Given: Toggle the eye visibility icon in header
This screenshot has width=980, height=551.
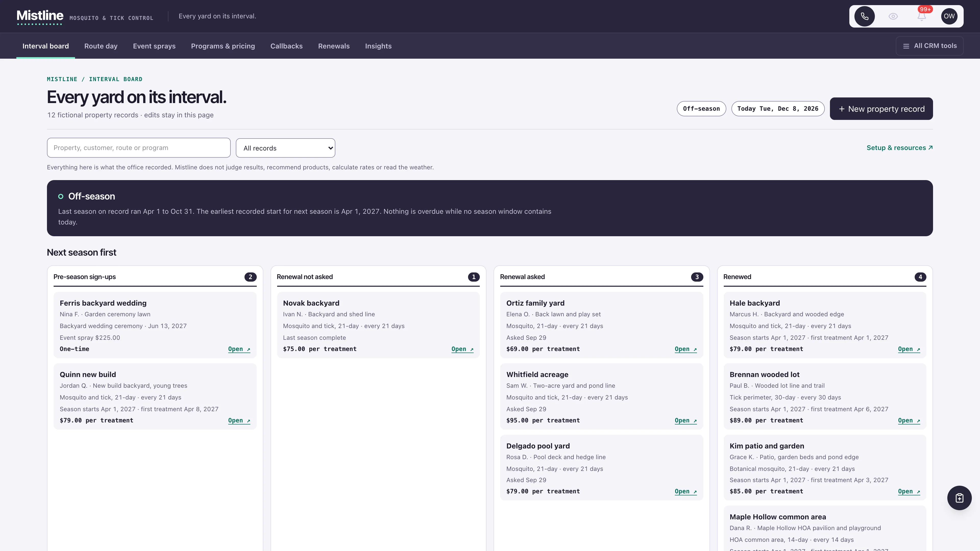Looking at the screenshot, I should (893, 16).
